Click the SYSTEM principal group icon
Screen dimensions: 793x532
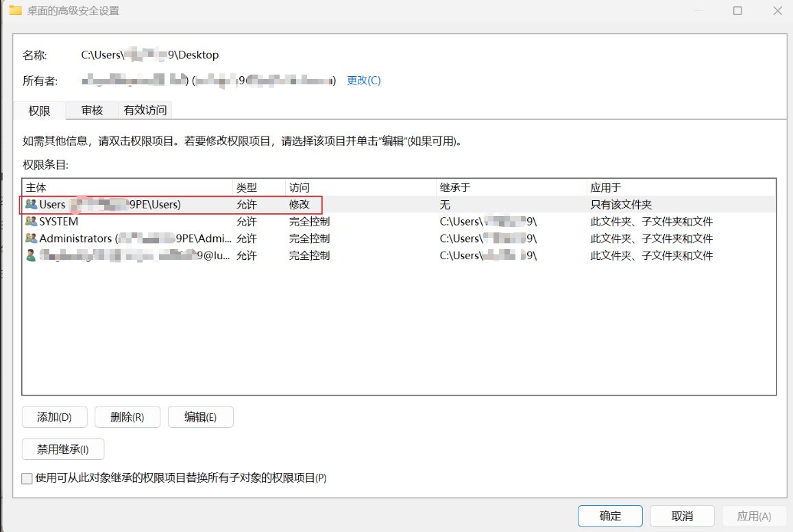point(31,221)
